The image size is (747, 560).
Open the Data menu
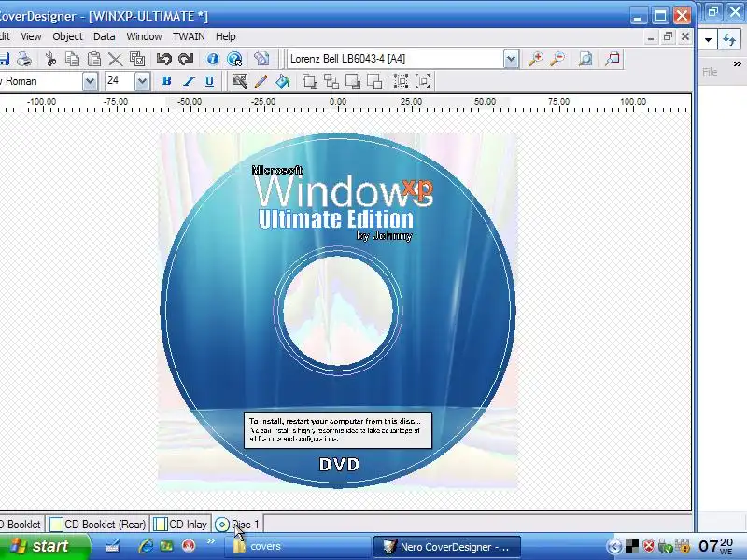pos(104,36)
